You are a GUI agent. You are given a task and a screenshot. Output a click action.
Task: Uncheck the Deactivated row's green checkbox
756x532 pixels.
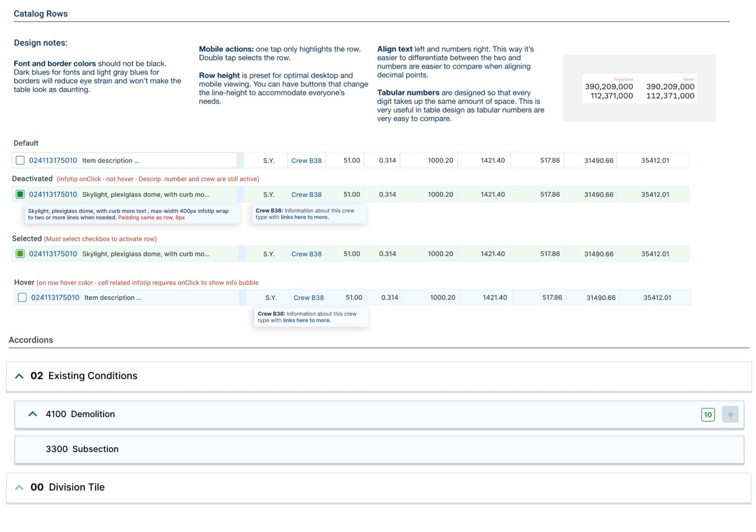pyautogui.click(x=20, y=194)
